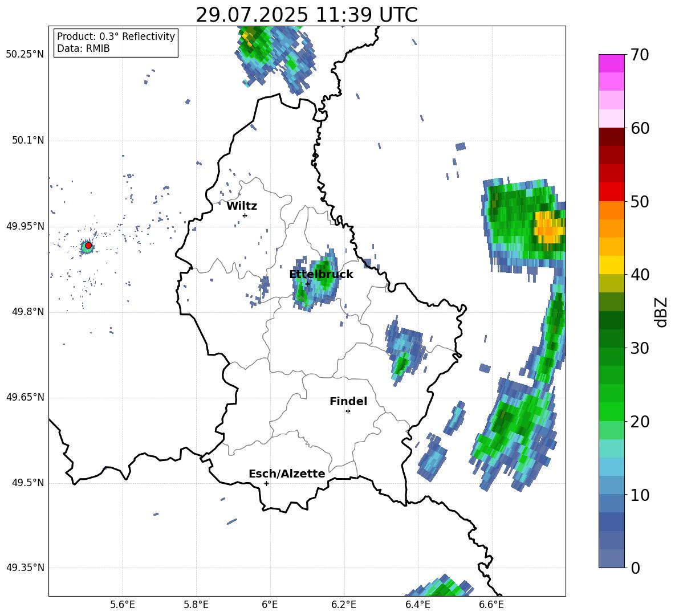The width and height of the screenshot is (675, 616).
Task: Click the 6.6°E longitude label
Action: click(x=491, y=605)
